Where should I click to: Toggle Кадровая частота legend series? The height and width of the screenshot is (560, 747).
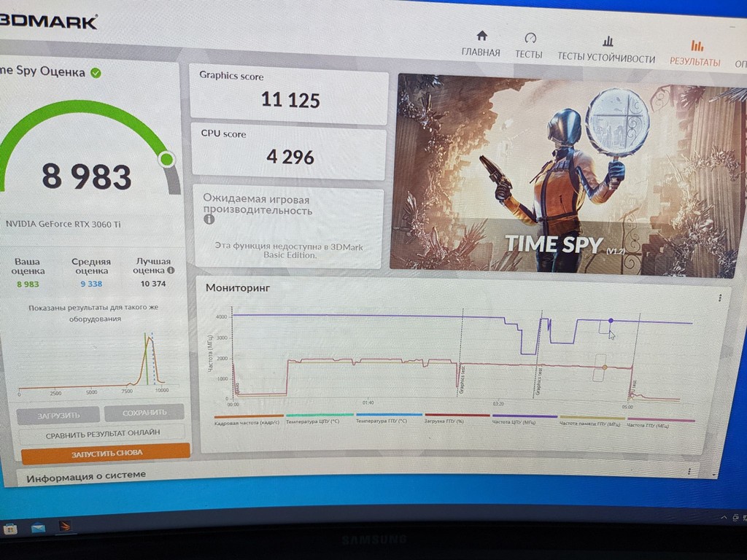click(248, 419)
